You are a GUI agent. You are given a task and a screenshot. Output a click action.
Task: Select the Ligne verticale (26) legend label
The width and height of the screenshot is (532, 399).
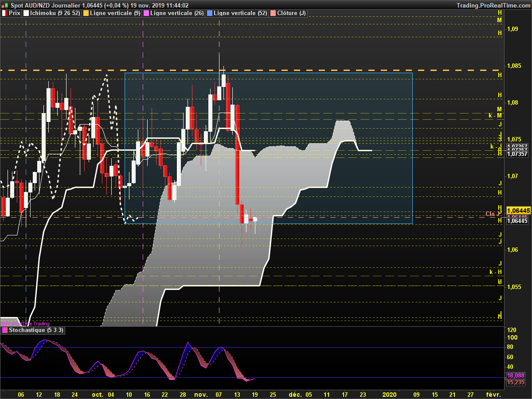[177, 13]
